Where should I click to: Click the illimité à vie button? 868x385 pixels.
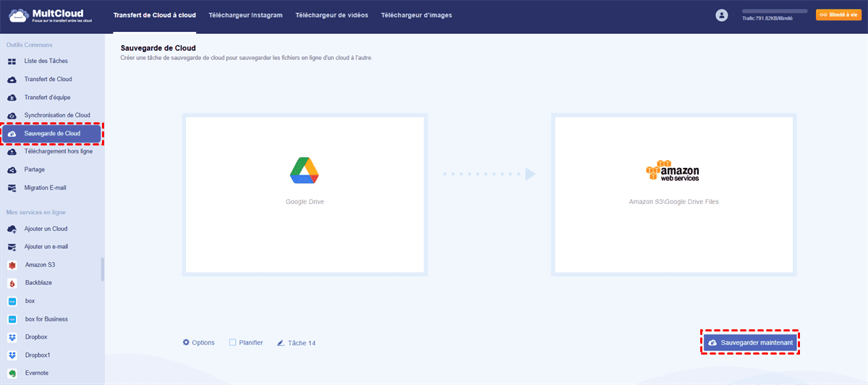[x=838, y=14]
